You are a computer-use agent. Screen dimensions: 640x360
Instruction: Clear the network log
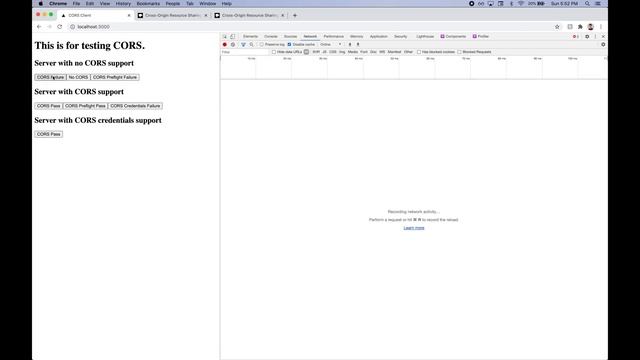pyautogui.click(x=233, y=44)
